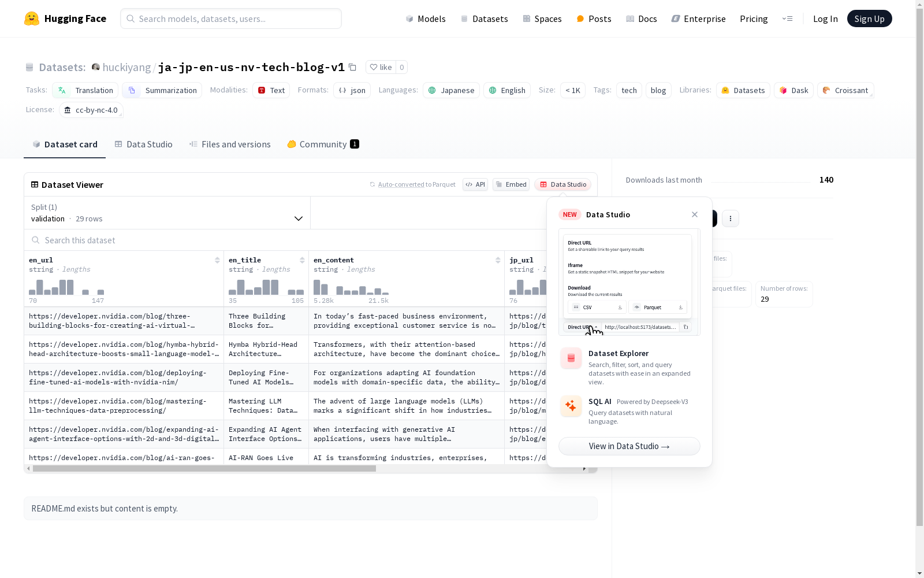
Task: Select the English language tag
Action: coord(507,90)
